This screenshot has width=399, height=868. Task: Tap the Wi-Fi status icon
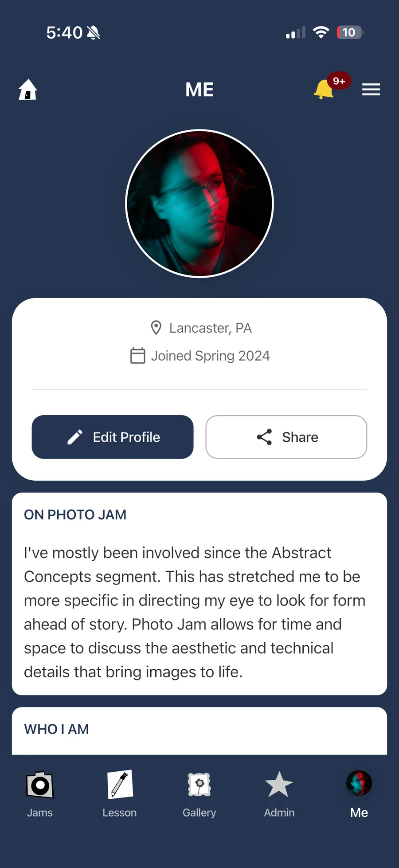coord(321,32)
